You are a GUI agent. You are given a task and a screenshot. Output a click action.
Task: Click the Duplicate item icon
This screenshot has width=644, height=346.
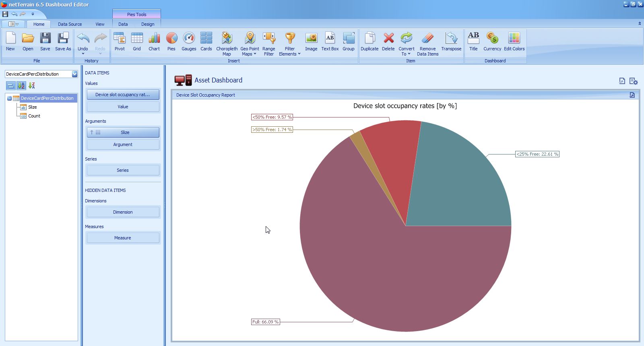point(369,42)
